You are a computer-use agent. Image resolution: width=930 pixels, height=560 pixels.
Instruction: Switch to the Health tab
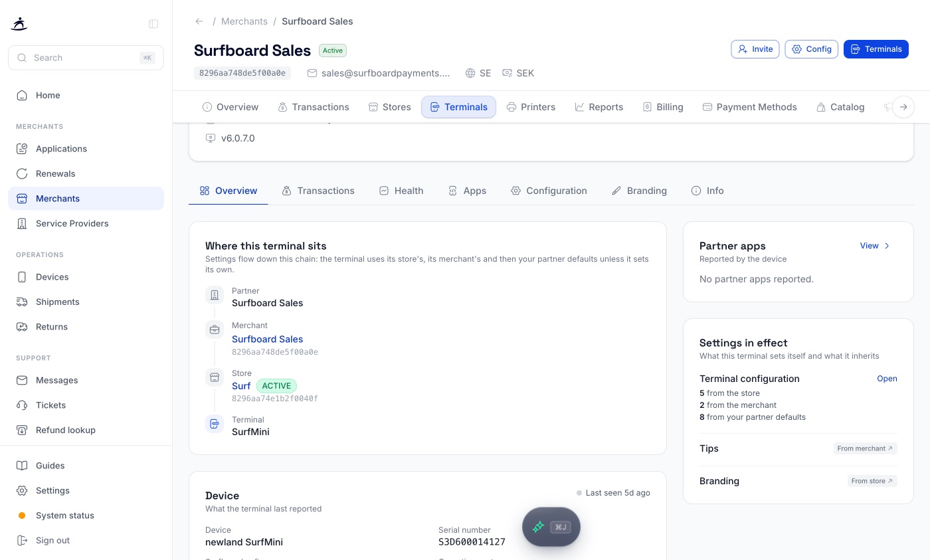401,191
